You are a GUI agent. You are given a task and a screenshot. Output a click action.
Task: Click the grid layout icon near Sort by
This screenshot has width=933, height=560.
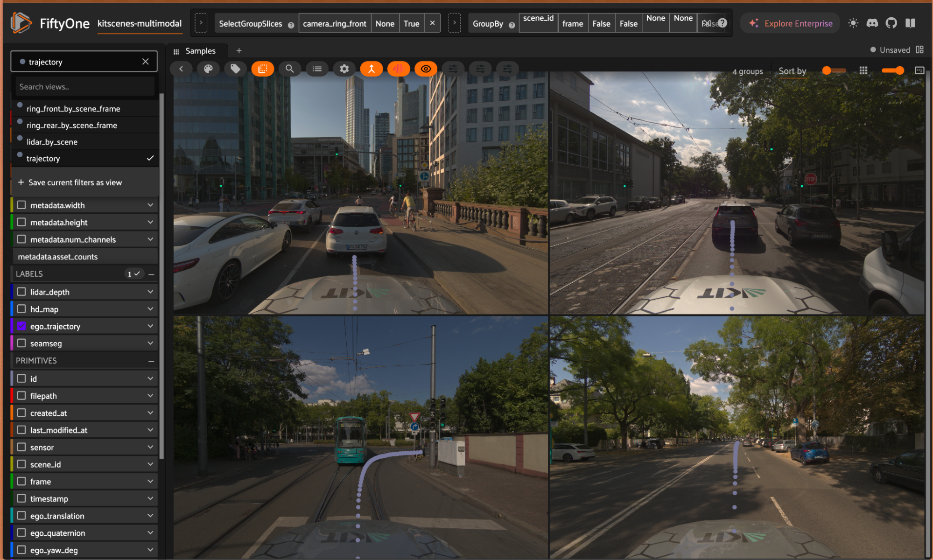(x=863, y=70)
